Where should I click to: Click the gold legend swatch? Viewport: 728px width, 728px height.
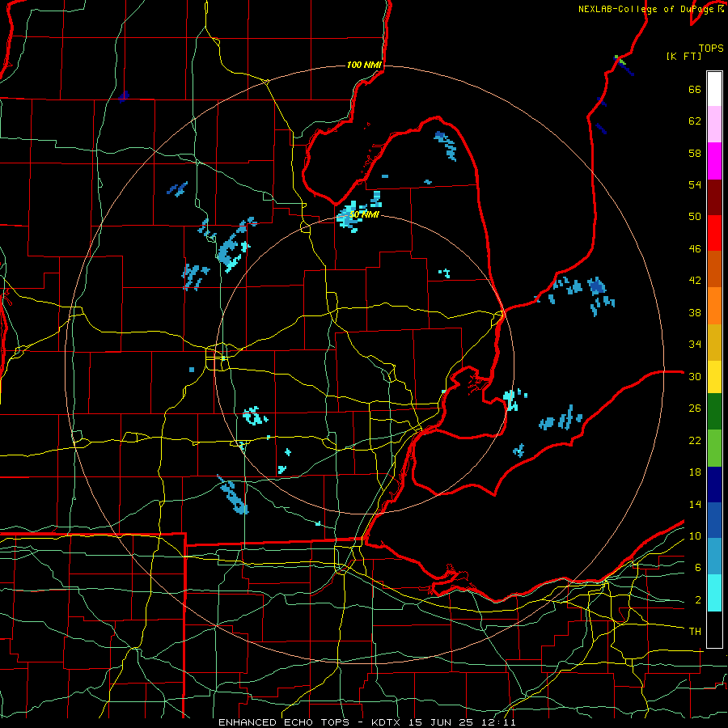pos(714,342)
